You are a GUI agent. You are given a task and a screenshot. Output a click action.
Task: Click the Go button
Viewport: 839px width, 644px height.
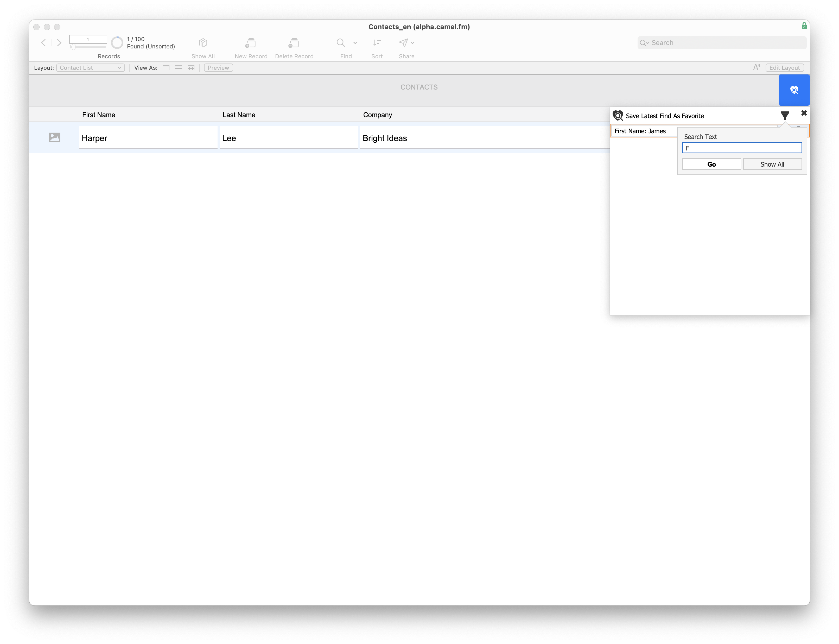pyautogui.click(x=711, y=164)
